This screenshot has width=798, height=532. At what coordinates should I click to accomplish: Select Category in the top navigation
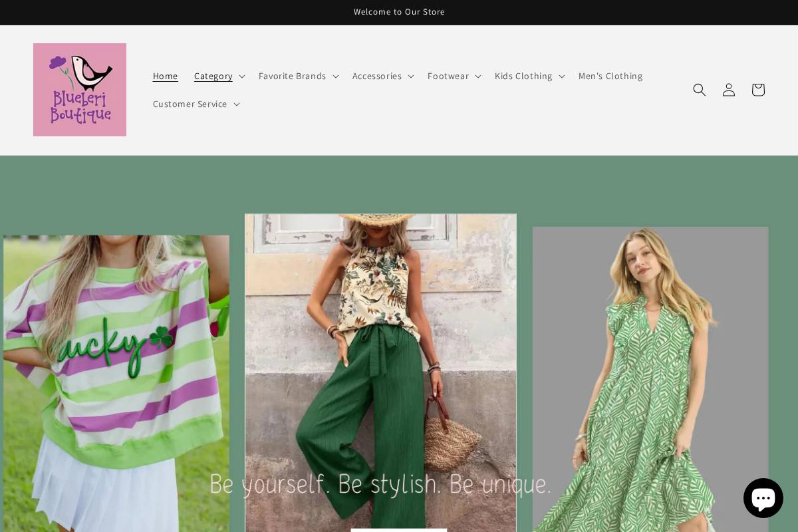(213, 76)
